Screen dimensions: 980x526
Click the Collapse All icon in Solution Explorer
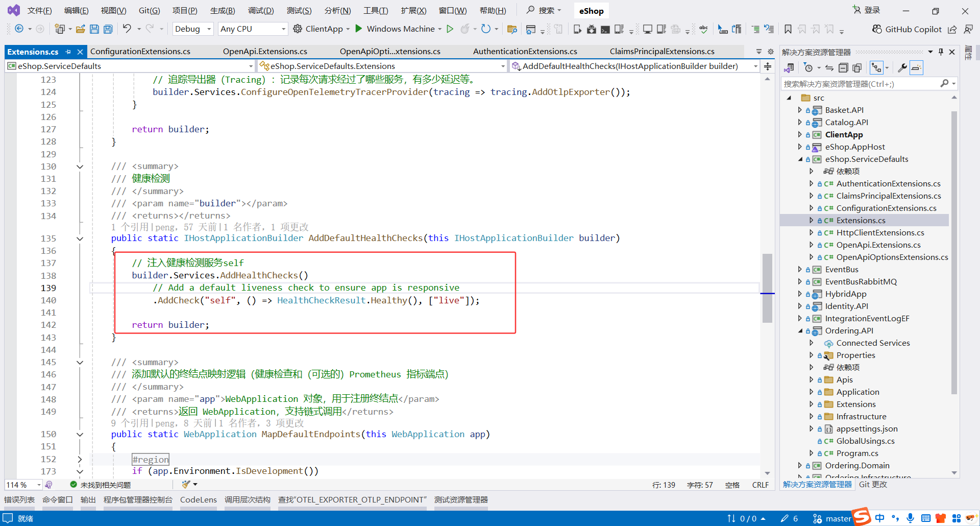coord(843,68)
